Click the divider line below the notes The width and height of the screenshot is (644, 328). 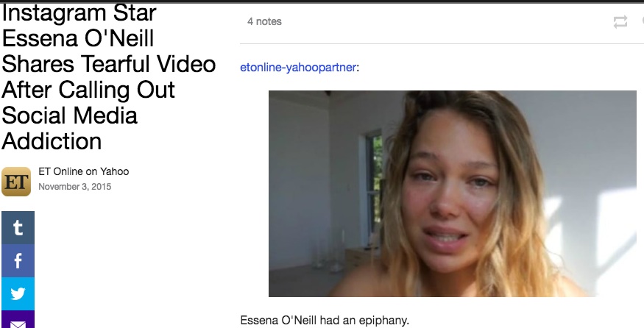pyautogui.click(x=442, y=43)
